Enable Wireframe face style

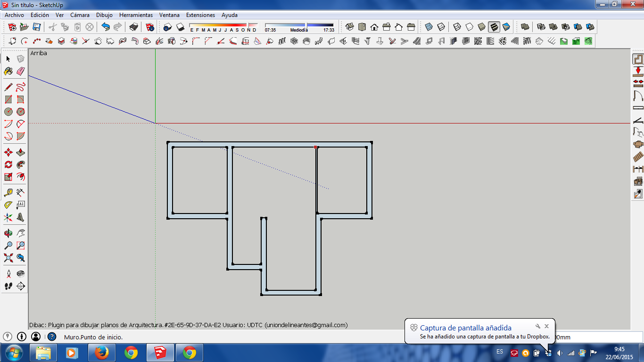click(x=457, y=27)
